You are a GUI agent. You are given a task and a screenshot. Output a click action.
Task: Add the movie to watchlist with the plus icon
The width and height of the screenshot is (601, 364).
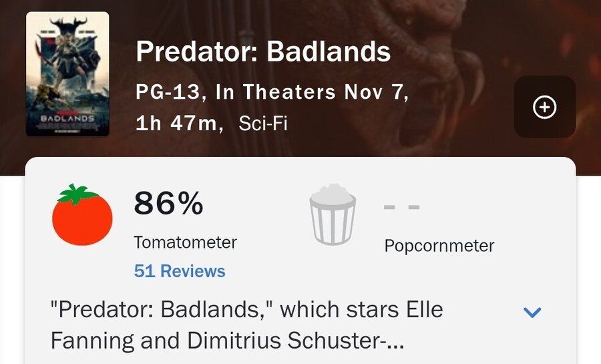pyautogui.click(x=545, y=108)
